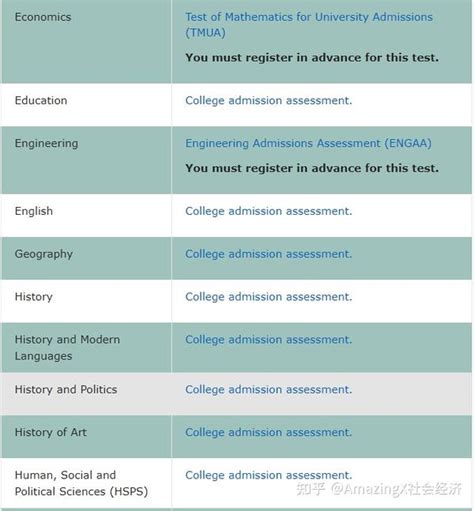Open History of Art assessment link
474x511 pixels.
pos(269,432)
